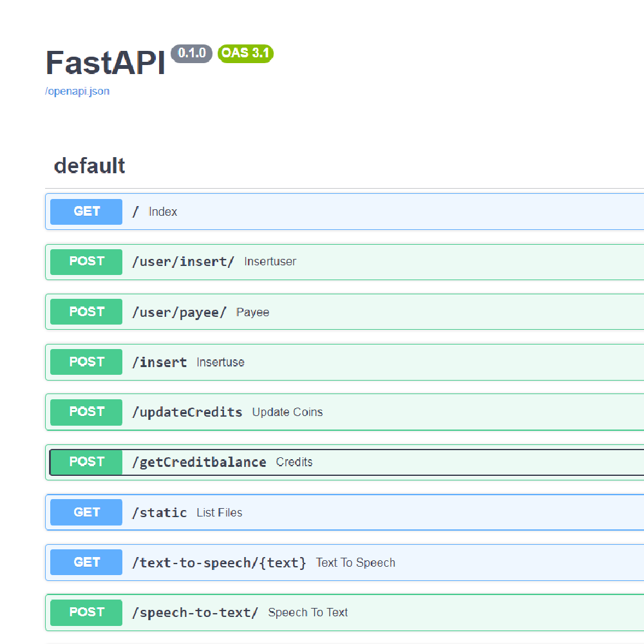Screen dimensions: 644x644
Task: Open the /openapi.json link
Action: tap(77, 91)
